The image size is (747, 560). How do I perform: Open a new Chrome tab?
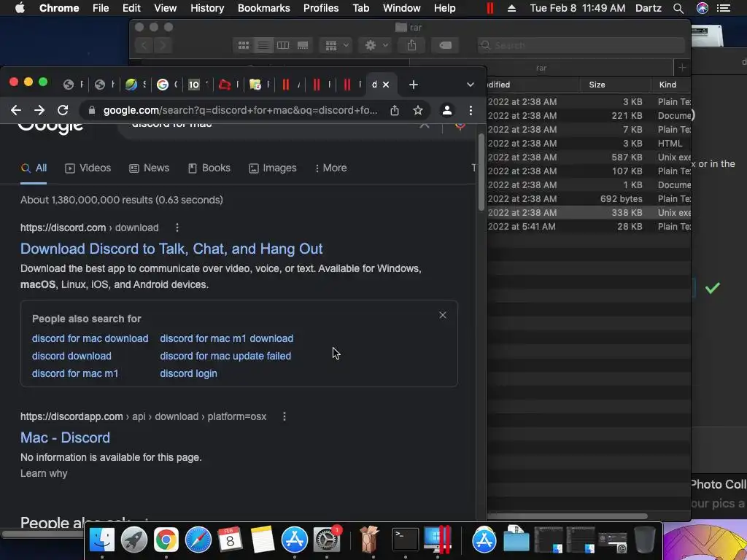[414, 85]
